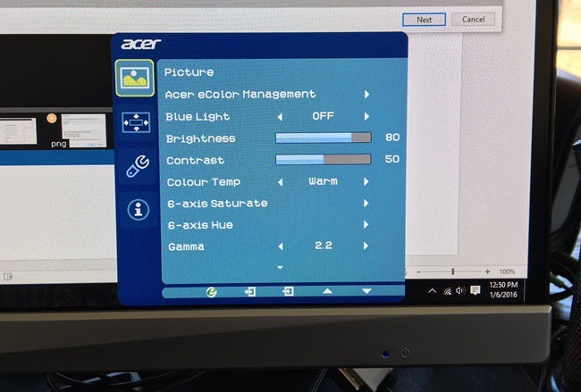Click the left arrow beside Colour Temp Warm

(281, 182)
